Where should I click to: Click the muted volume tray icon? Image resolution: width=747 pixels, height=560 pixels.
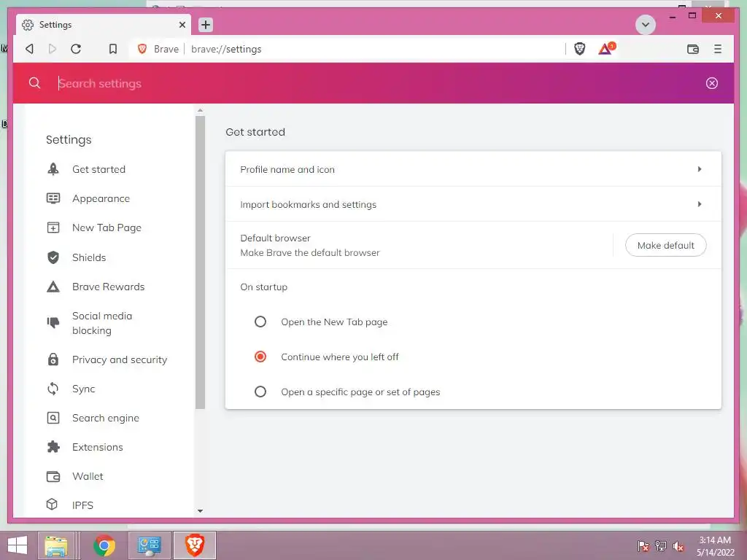678,546
